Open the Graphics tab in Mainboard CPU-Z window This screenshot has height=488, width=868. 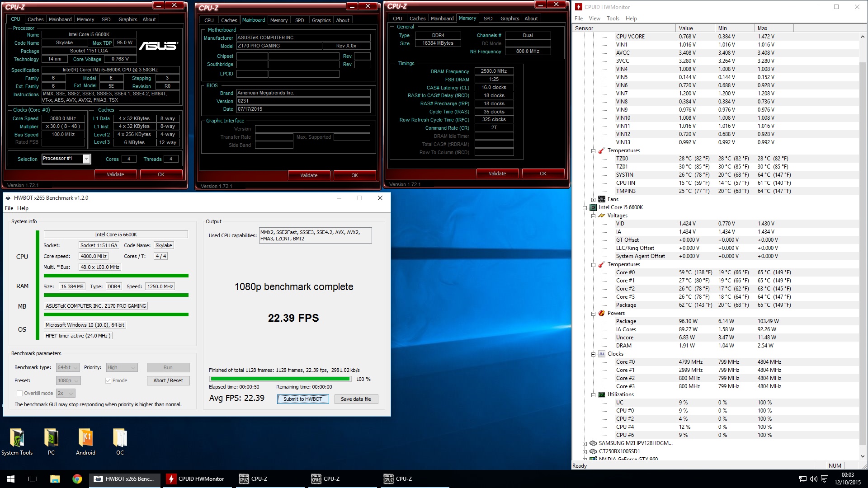point(321,20)
